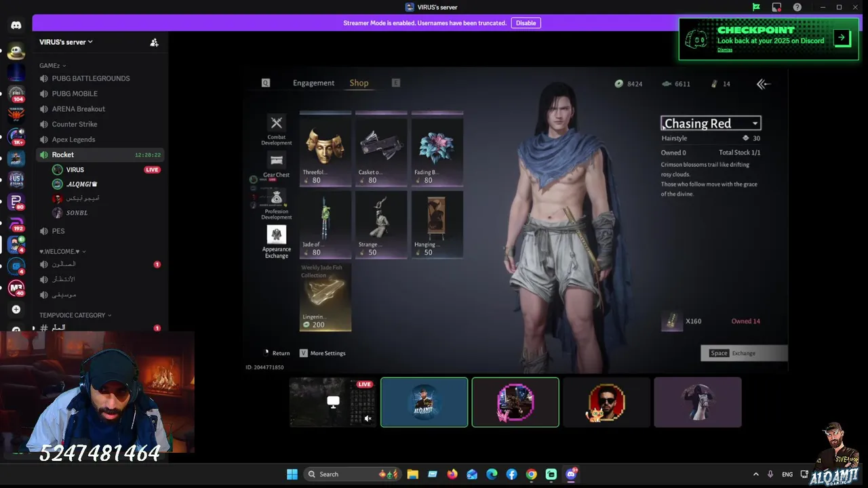Disable Streamer Mode button
Screen dimensions: 868x488
[526, 23]
